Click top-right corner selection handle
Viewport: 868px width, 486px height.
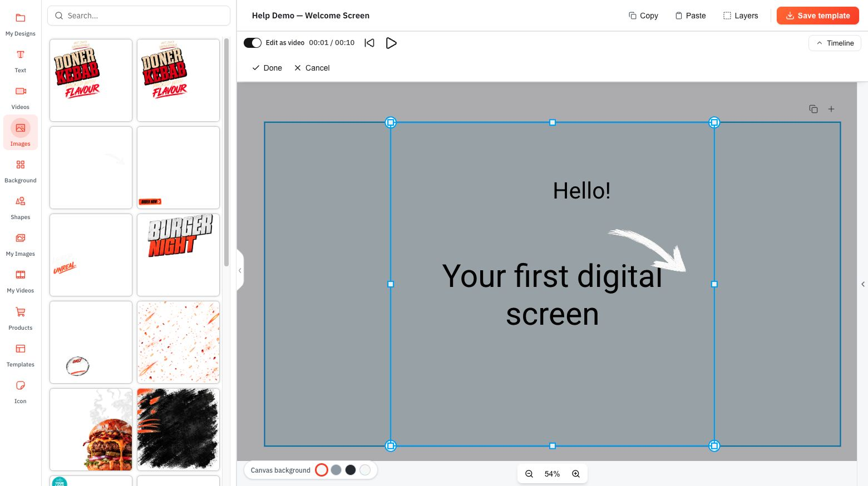714,122
